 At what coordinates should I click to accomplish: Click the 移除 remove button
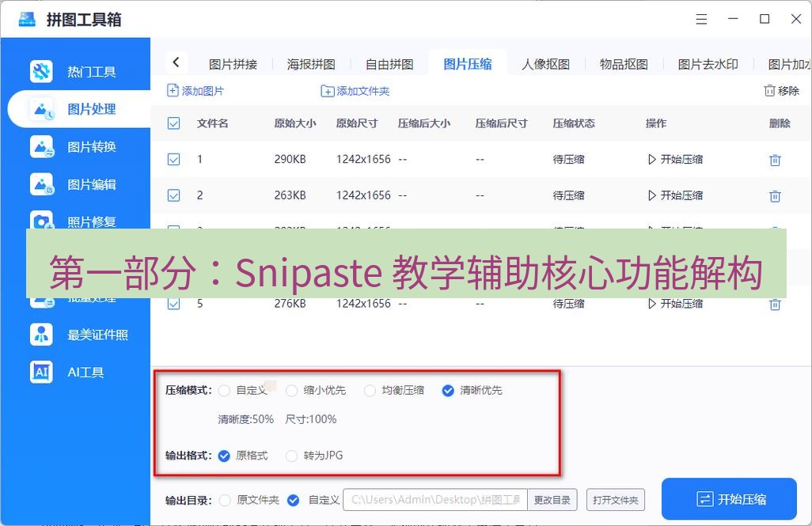tap(781, 91)
